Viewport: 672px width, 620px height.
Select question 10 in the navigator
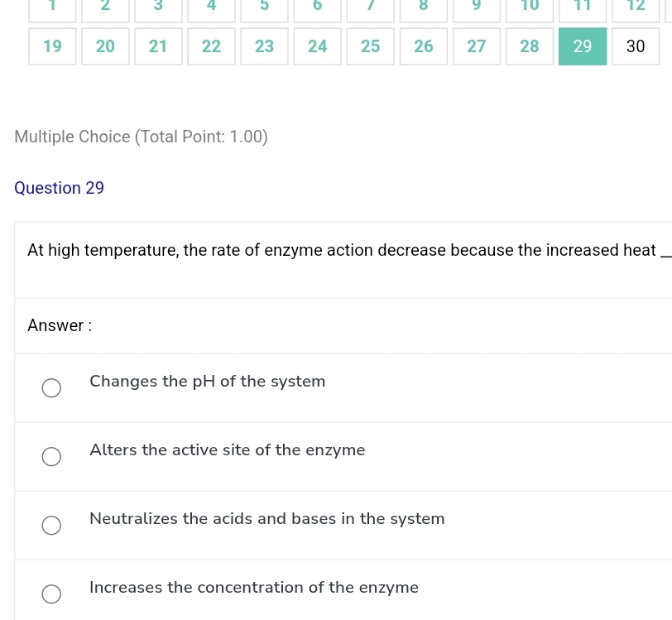tap(529, 7)
